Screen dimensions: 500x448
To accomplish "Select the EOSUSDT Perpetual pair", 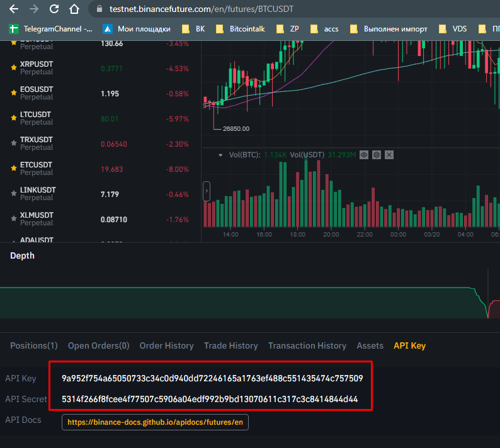I will tap(37, 93).
